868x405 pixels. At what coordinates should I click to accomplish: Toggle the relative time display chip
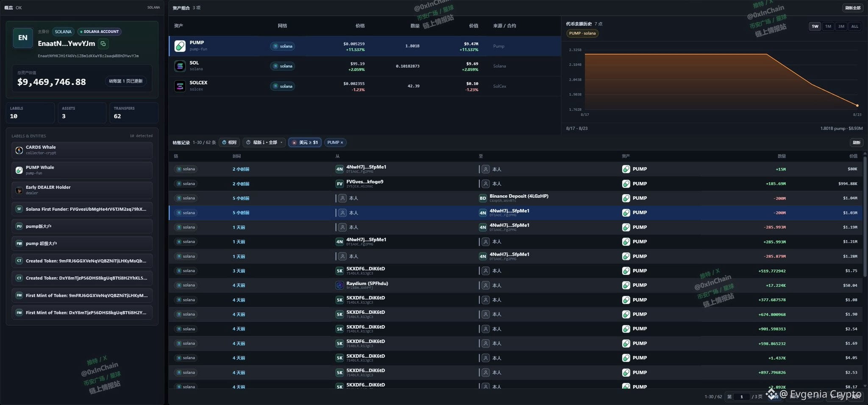(230, 142)
